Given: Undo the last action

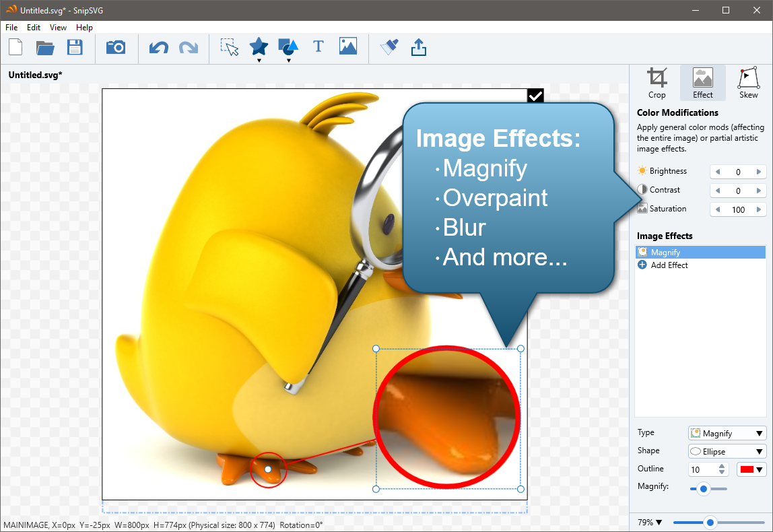Looking at the screenshot, I should [x=159, y=47].
